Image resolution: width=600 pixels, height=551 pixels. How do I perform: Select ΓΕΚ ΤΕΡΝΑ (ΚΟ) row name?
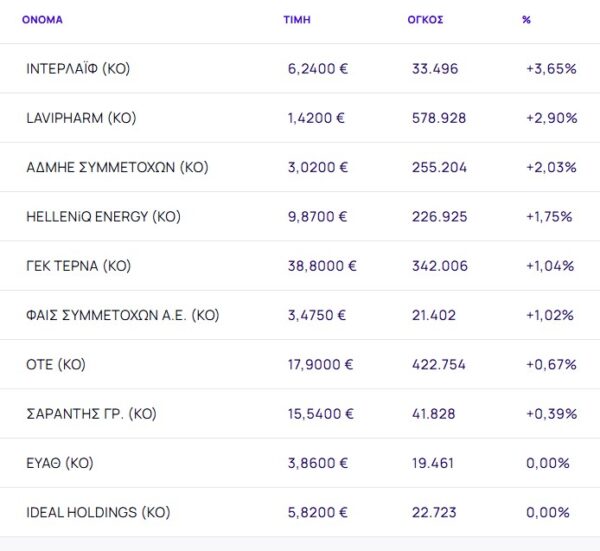click(x=78, y=266)
